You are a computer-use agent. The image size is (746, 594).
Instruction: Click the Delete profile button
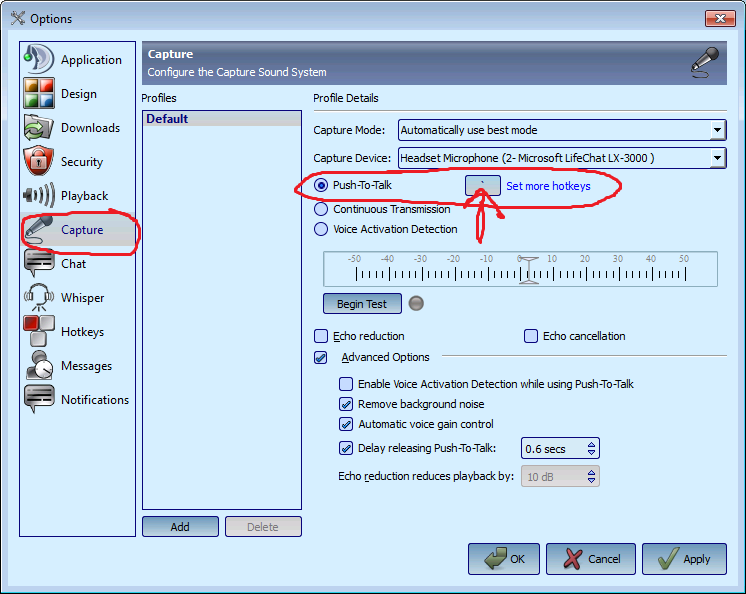point(263,526)
